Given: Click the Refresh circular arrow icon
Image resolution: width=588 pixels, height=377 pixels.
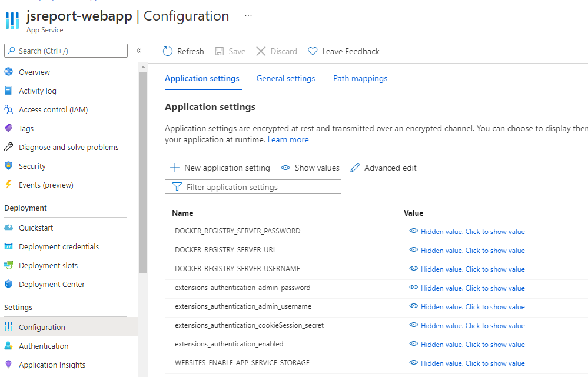Looking at the screenshot, I should coord(168,51).
